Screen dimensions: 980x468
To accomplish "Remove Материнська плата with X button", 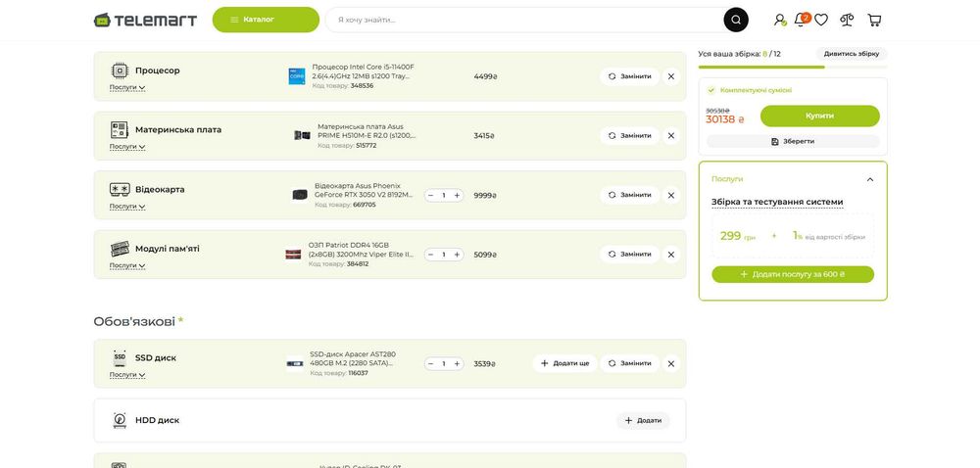I will [671, 135].
